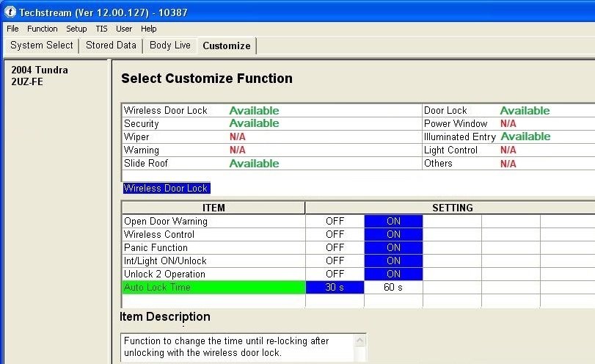Click the Item Description text box
The width and height of the screenshot is (595, 364).
coord(244,348)
